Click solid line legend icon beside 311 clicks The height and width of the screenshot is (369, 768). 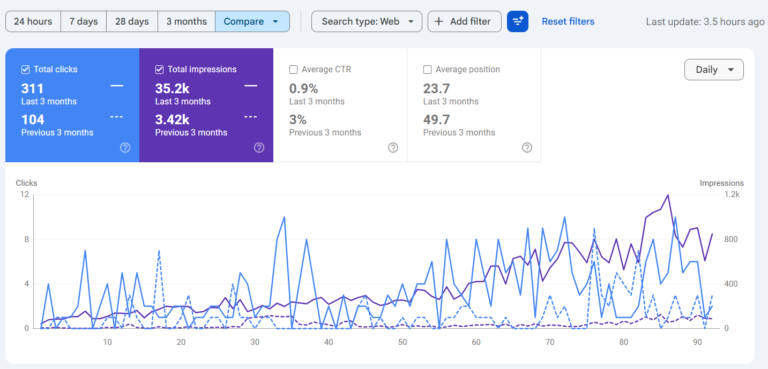(x=117, y=86)
